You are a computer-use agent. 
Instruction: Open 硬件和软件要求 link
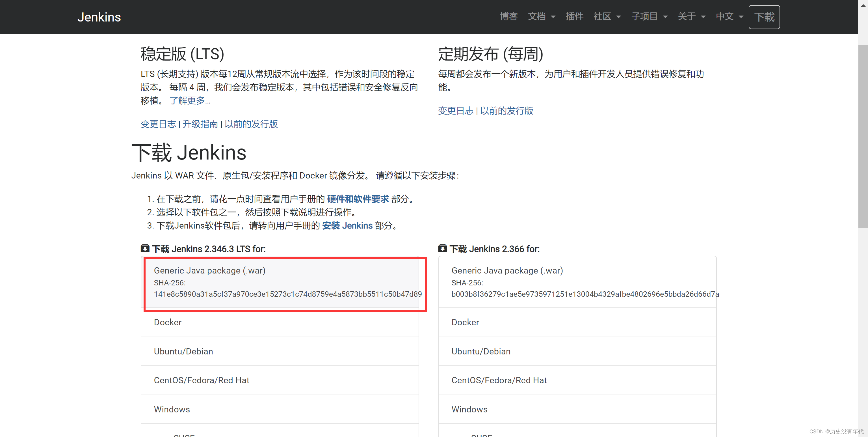coord(358,199)
